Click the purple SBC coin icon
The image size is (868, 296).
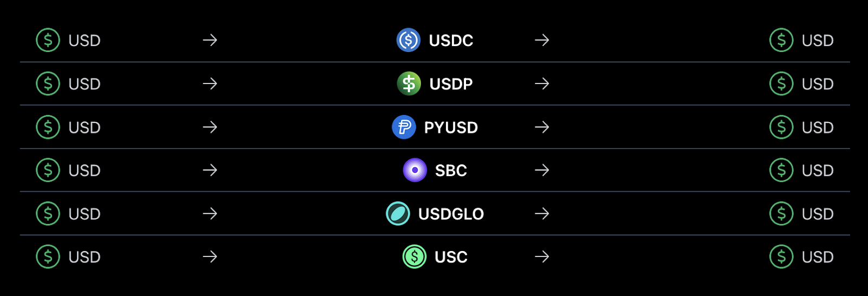click(x=415, y=170)
